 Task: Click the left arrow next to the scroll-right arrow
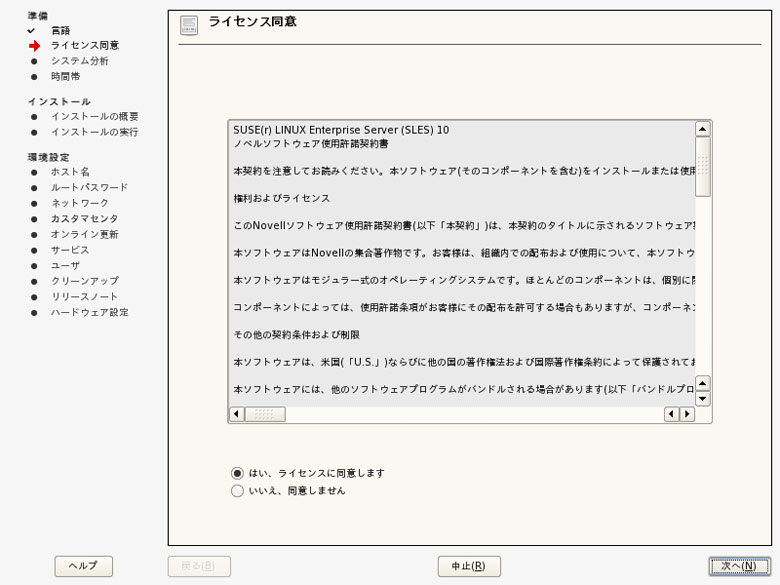[672, 414]
